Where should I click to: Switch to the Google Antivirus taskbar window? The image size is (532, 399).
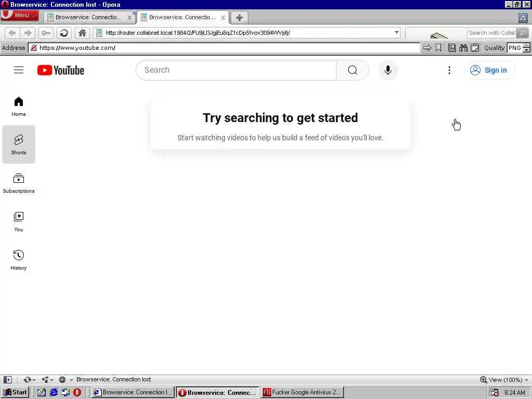click(x=302, y=392)
